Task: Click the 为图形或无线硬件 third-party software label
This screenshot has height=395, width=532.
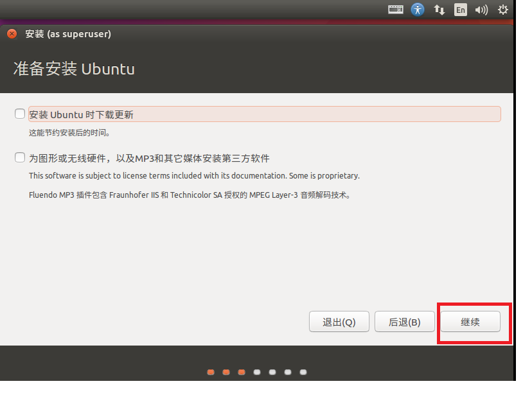Action: (x=149, y=159)
